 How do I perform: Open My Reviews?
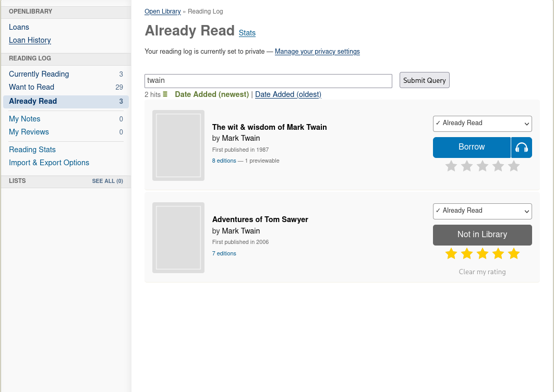(29, 132)
